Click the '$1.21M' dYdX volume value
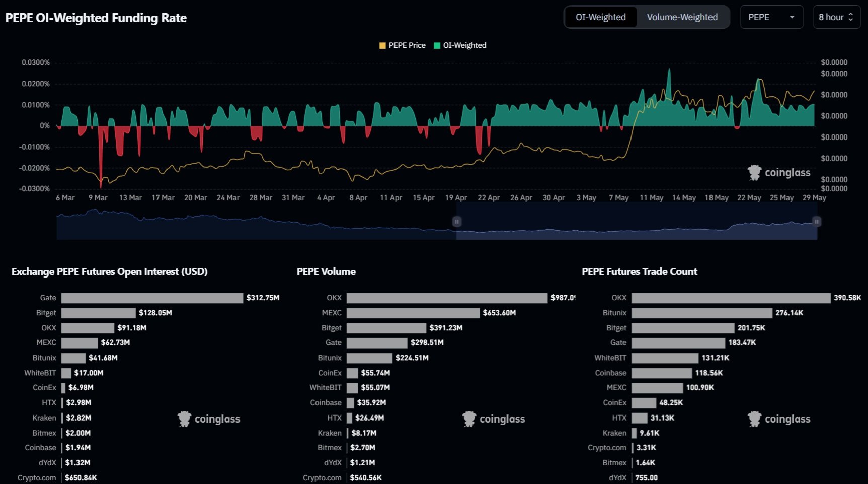This screenshot has height=484, width=868. coord(363,462)
